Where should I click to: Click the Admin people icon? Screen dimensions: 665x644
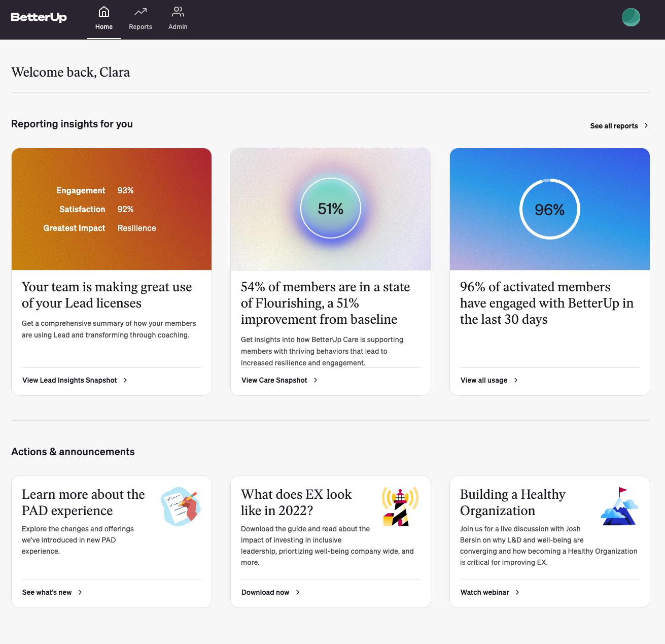pos(178,12)
